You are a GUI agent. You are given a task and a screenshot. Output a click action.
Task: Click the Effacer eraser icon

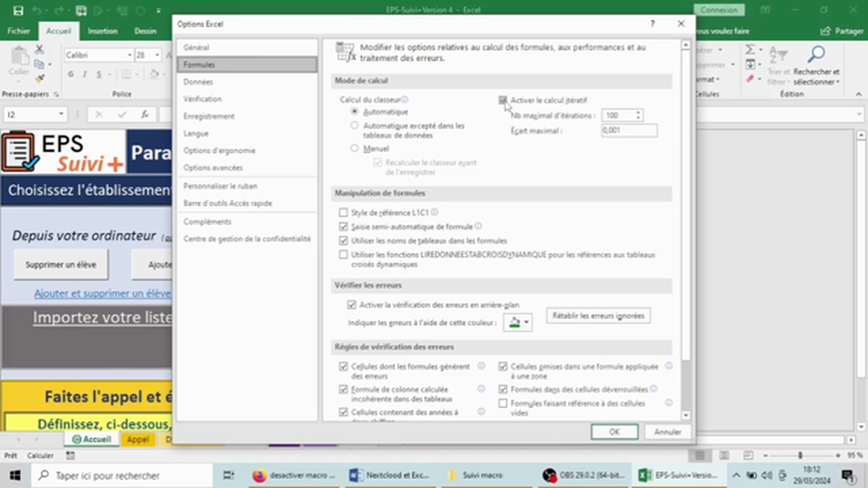[x=749, y=79]
